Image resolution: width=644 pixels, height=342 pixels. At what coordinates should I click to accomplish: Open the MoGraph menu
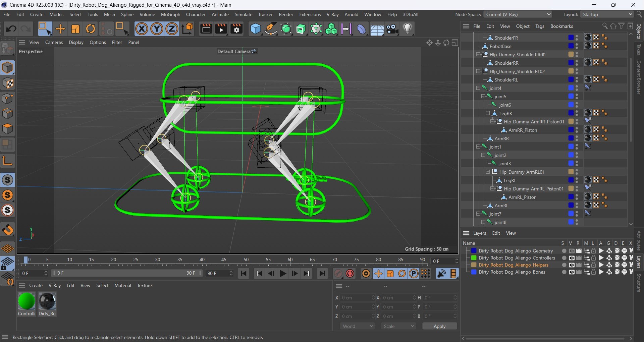click(x=170, y=14)
